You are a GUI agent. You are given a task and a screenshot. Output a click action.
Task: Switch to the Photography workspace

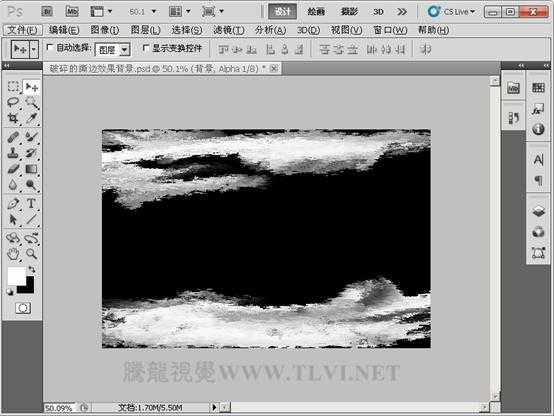(x=349, y=12)
